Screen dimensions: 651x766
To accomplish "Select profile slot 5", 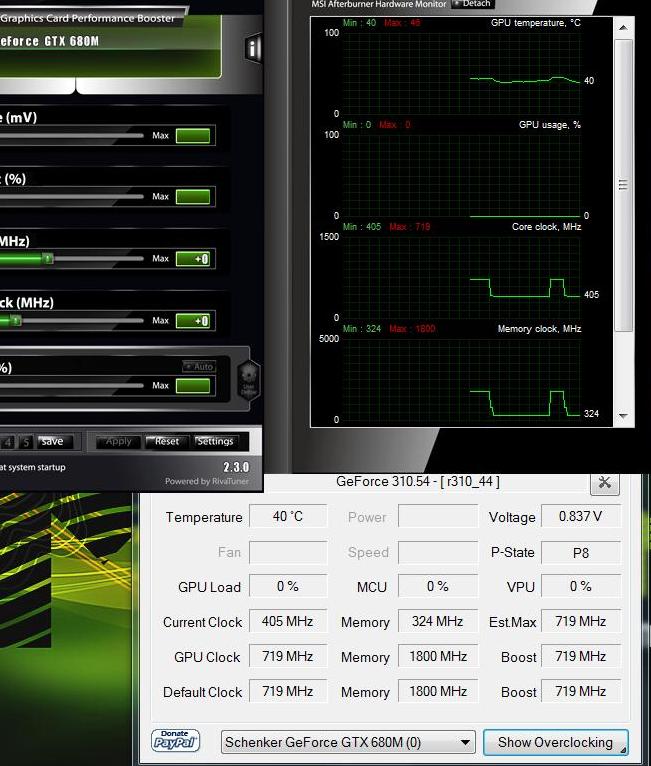I will [26, 442].
